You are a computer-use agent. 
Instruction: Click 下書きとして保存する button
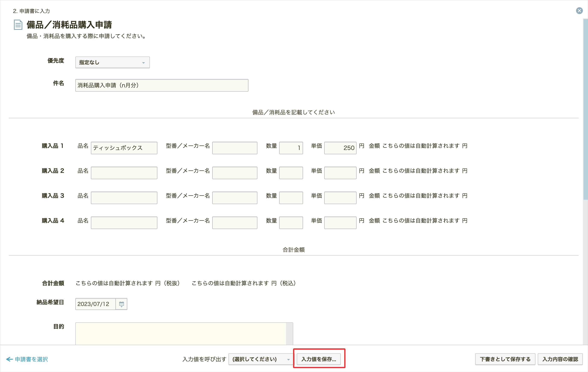pyautogui.click(x=505, y=359)
